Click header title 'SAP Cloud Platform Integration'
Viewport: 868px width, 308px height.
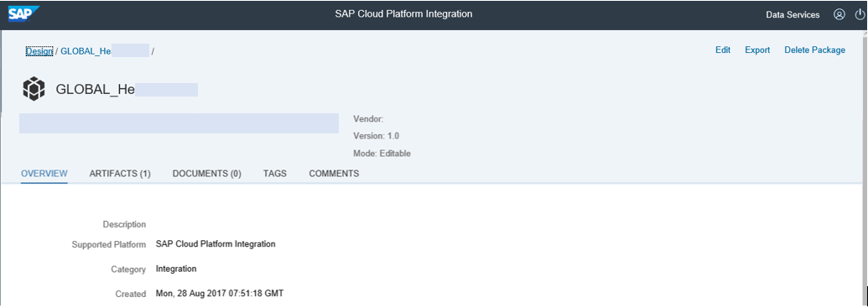403,14
